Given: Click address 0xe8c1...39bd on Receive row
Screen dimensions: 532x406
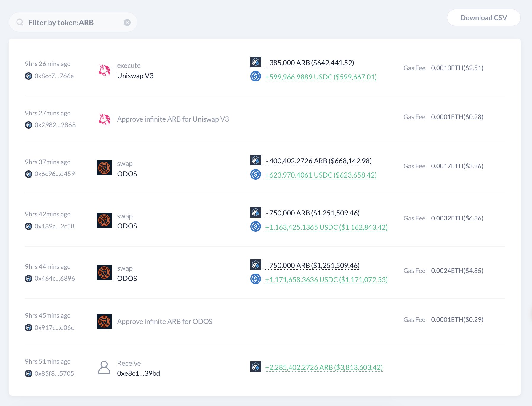Looking at the screenshot, I should coord(138,373).
